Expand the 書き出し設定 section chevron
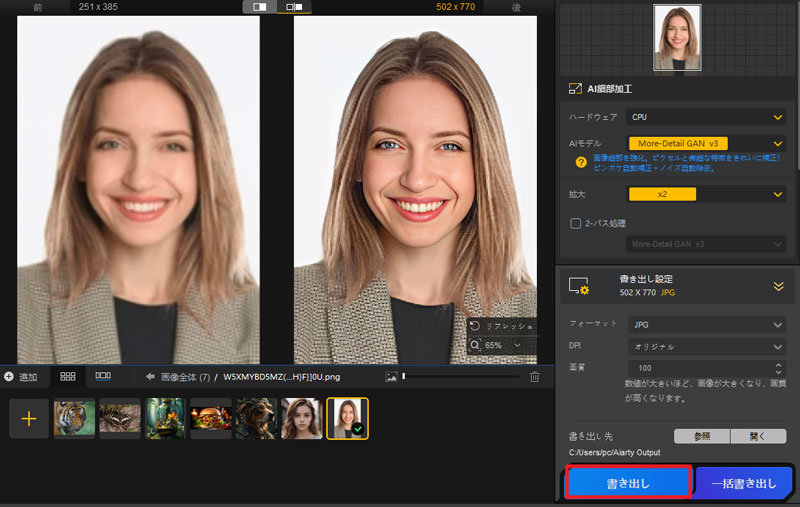The height and width of the screenshot is (507, 800). [x=778, y=286]
